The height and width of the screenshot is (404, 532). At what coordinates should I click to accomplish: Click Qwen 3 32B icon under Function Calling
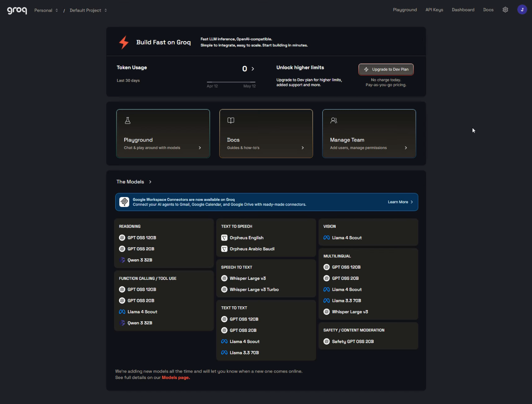[122, 323]
